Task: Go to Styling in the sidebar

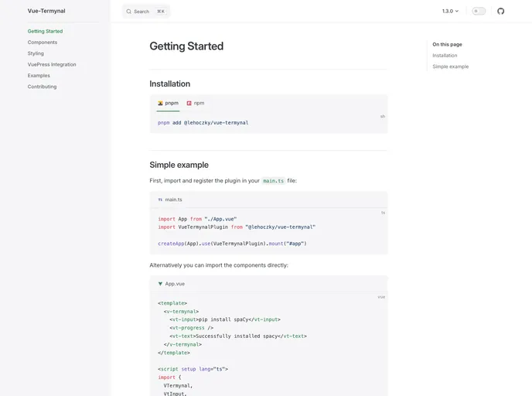Action: [36, 53]
